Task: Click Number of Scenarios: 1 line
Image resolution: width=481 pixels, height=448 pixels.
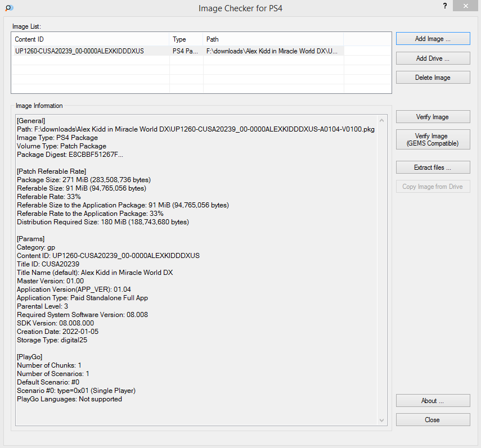Action: pos(53,374)
